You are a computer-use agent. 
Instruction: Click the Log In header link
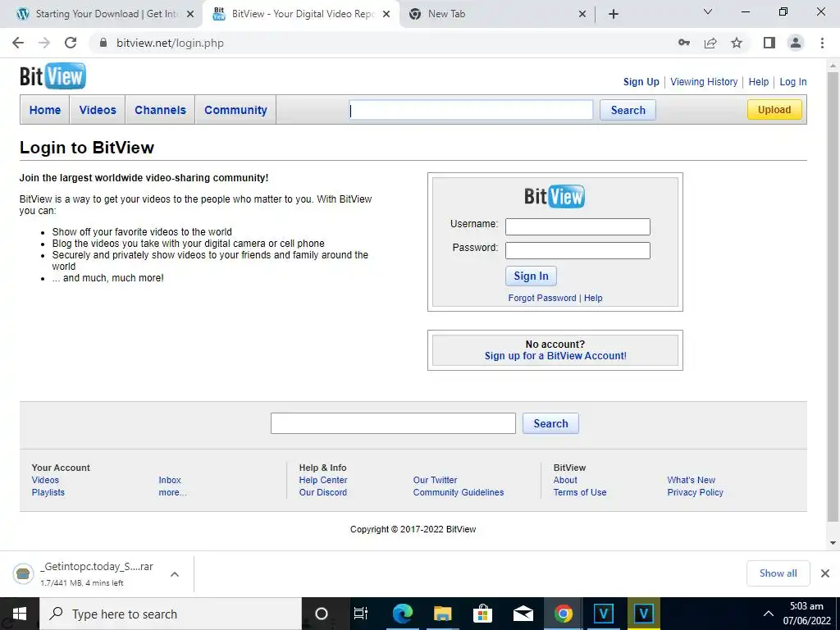(x=793, y=82)
